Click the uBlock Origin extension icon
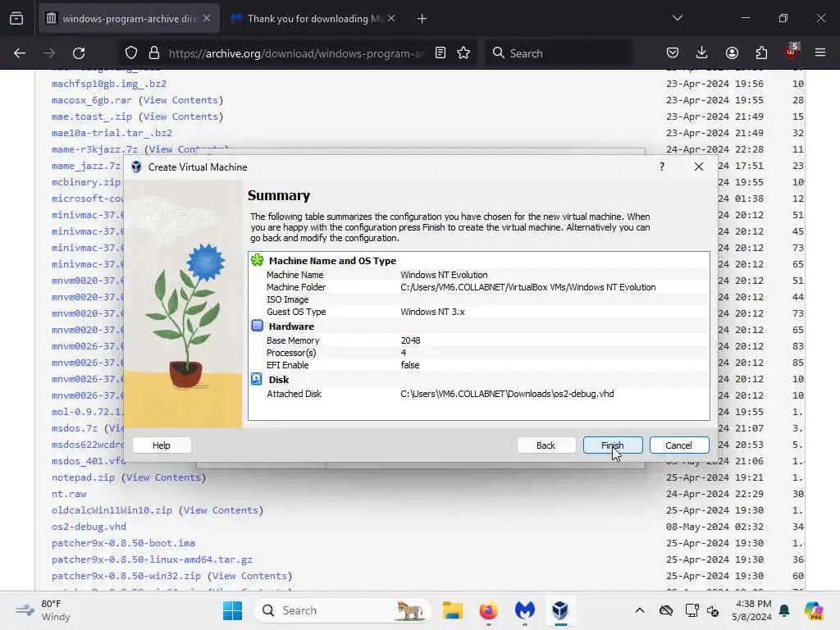 [x=792, y=52]
